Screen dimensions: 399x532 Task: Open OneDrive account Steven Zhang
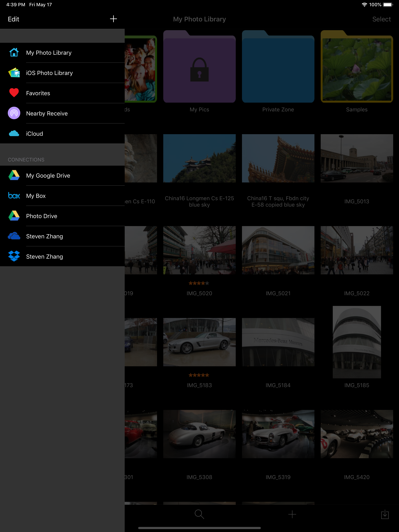pos(14,236)
